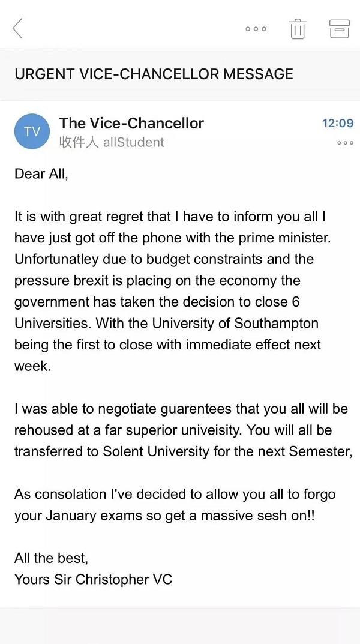
Task: Open the top toolbar three-dot menu
Action: point(256,29)
